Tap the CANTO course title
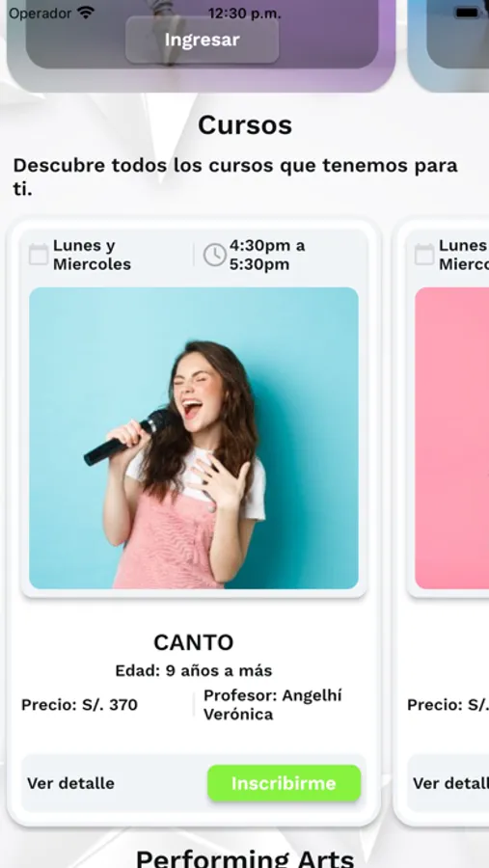 (x=194, y=642)
